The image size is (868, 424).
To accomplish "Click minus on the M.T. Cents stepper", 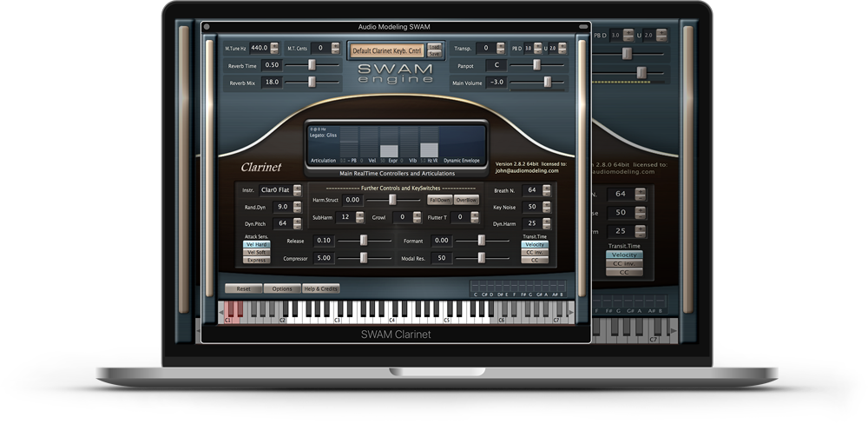I will pyautogui.click(x=335, y=51).
